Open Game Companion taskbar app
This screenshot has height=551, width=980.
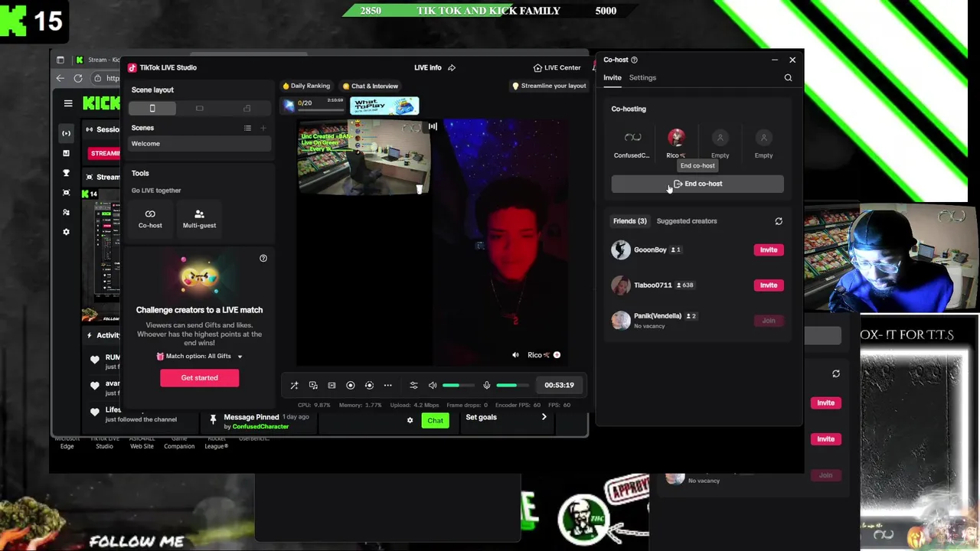tap(179, 442)
